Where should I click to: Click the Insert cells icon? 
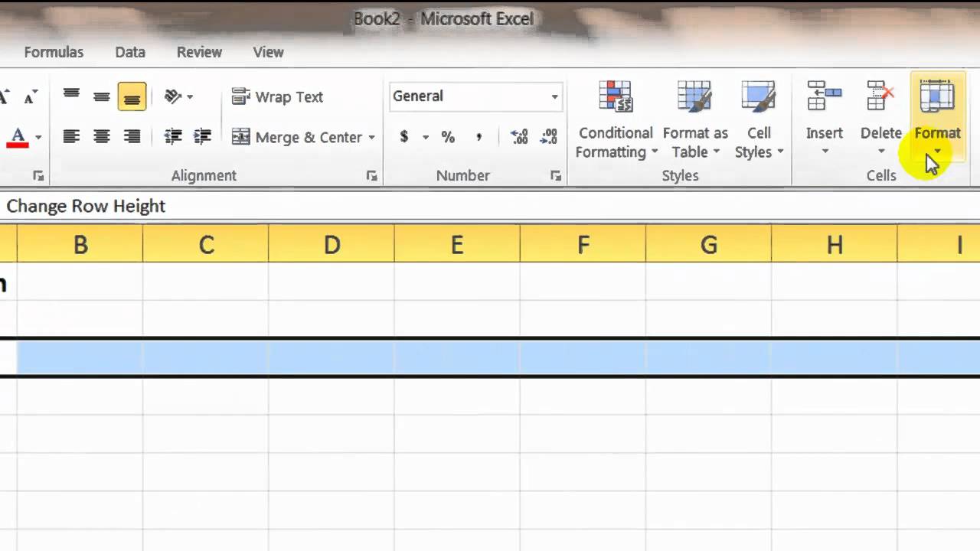[x=824, y=97]
